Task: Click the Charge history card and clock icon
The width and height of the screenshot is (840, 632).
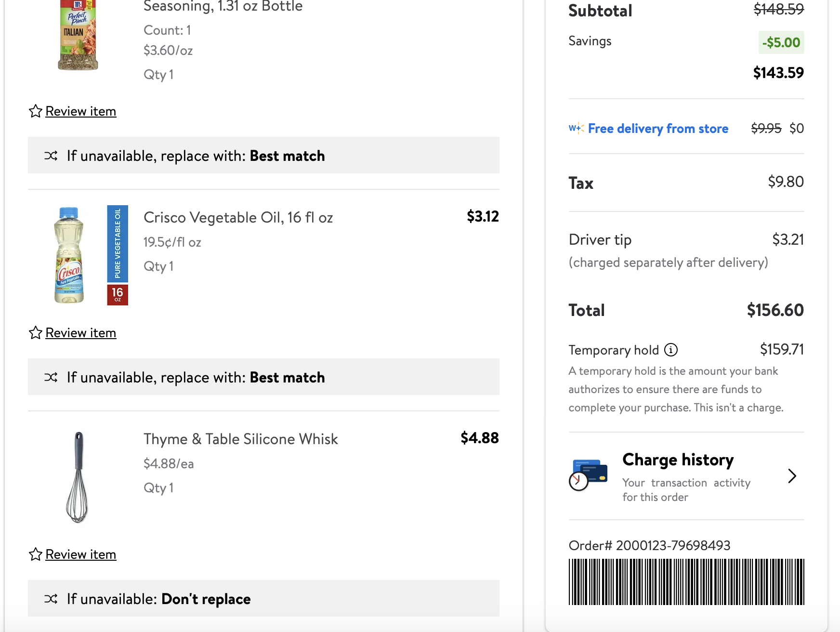Action: pyautogui.click(x=588, y=475)
